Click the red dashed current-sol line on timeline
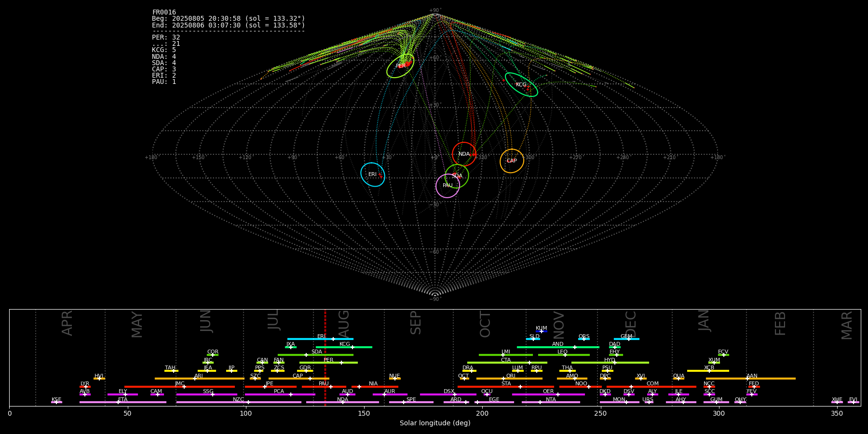This screenshot has height=434, width=868. (325, 357)
